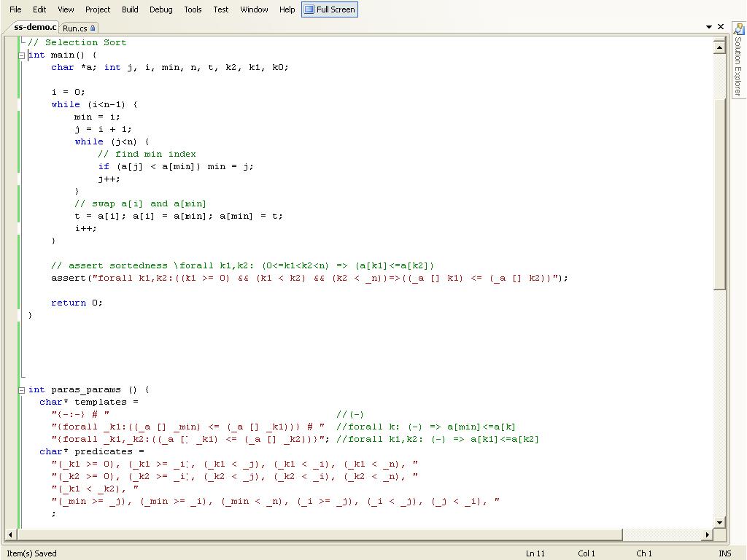Click the vertical scrollbar down arrow

719,521
